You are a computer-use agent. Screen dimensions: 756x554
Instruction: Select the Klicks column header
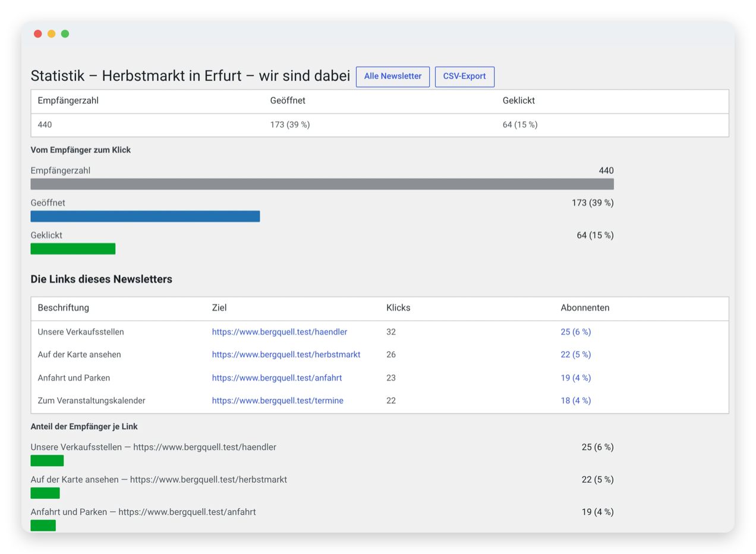pos(398,308)
